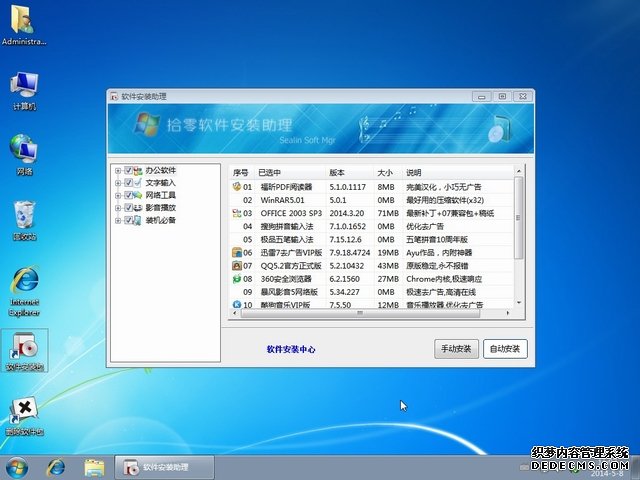This screenshot has width=640, height=480.
Task: Open Windows Explorer from the taskbar
Action: 94,468
